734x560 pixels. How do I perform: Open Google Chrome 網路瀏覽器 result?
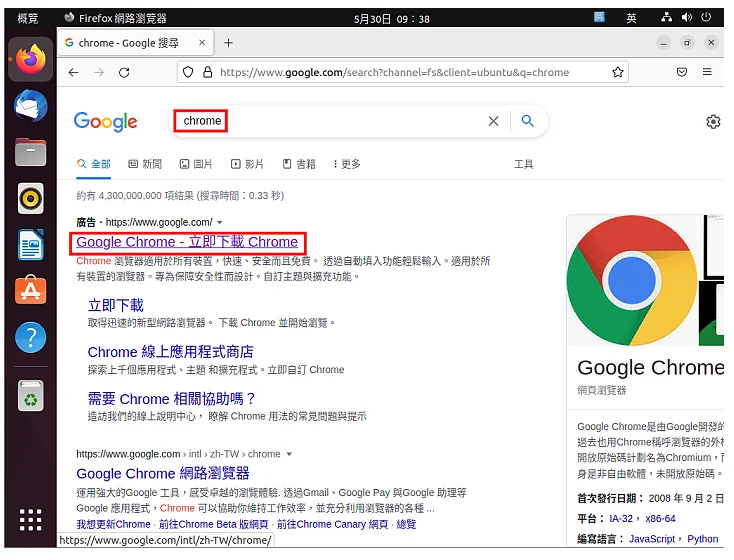coord(163,473)
